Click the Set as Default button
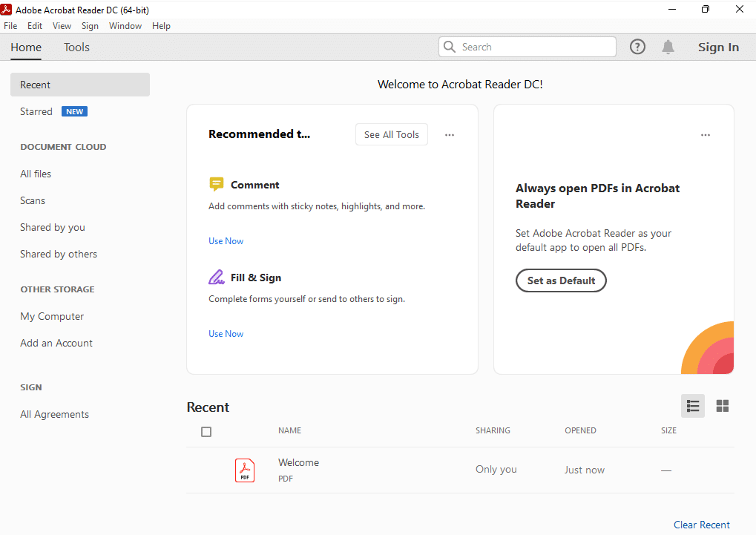 [x=560, y=280]
